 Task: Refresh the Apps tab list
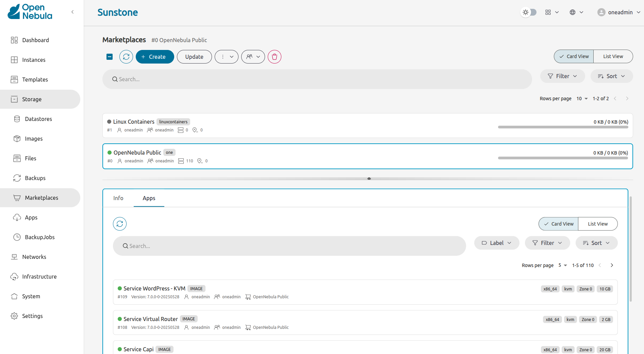click(120, 224)
